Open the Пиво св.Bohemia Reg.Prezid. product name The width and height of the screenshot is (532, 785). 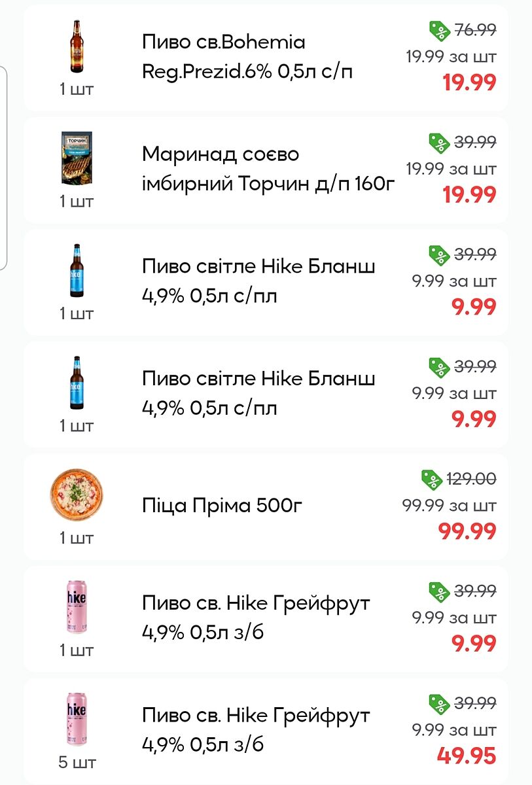point(247,57)
